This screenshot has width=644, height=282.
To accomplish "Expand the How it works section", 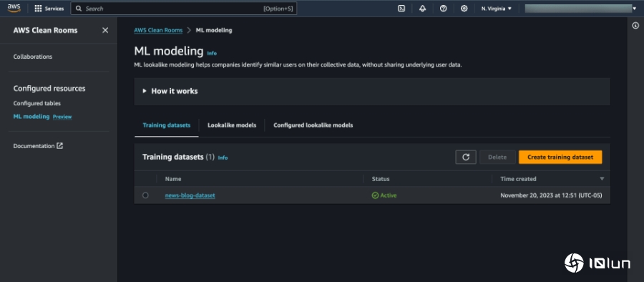I will (170, 91).
